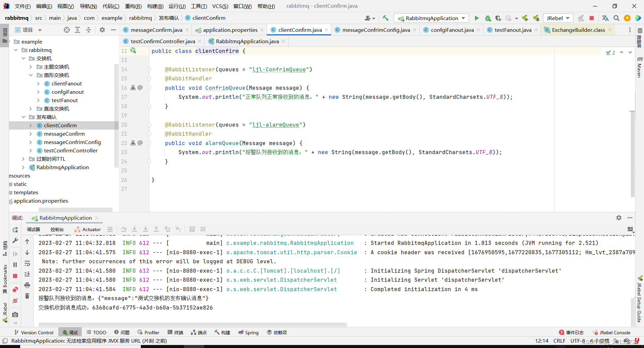Collapse the 扇形交换机 folder

click(31, 75)
